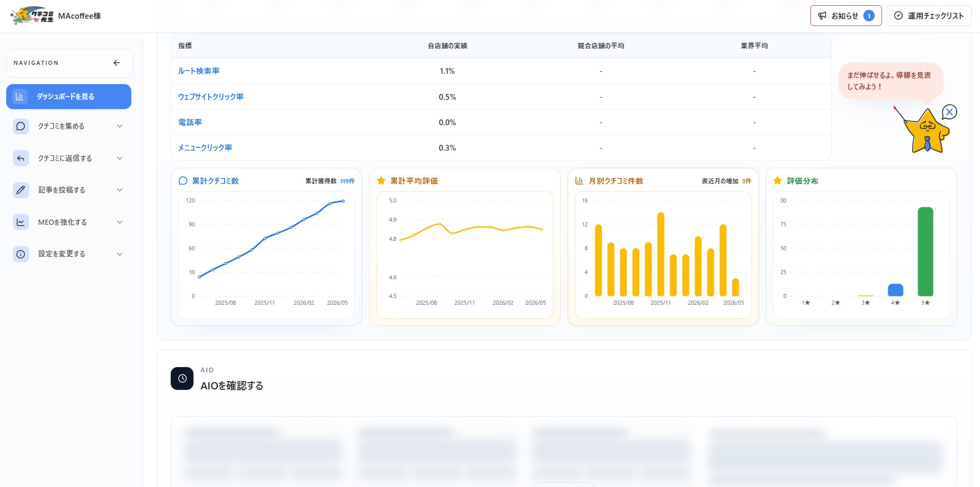Open the ルート検索率 metric link
The image size is (980, 487).
199,71
